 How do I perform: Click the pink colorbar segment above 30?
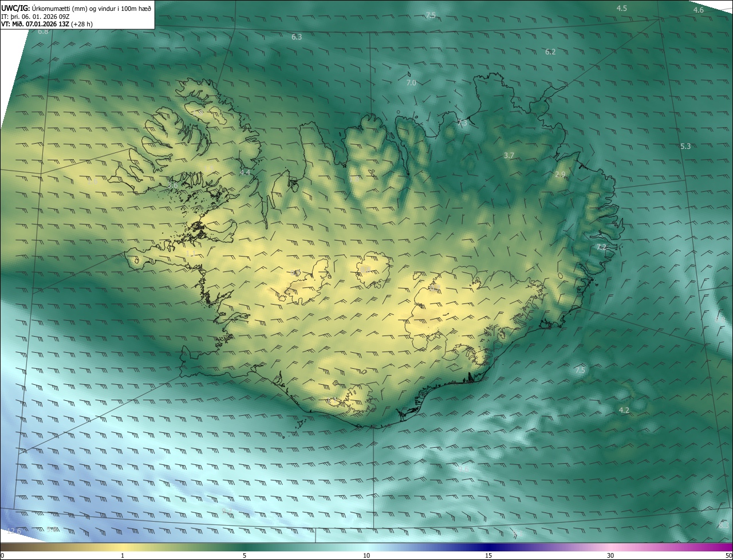(610, 547)
